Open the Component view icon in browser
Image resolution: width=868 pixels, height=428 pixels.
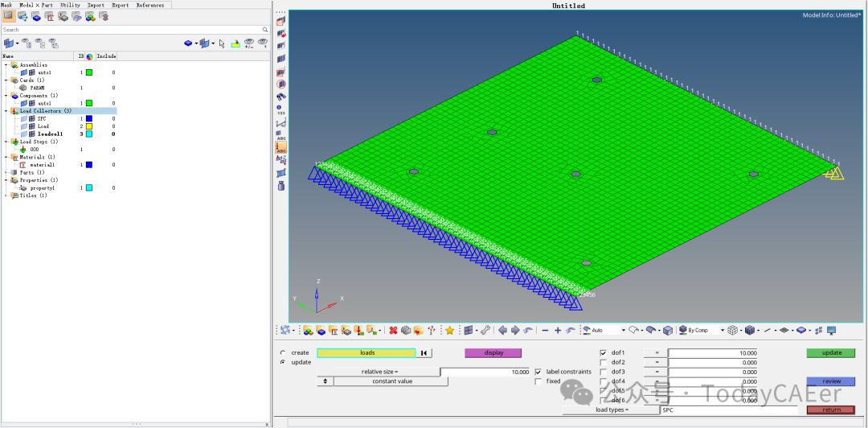36,17
